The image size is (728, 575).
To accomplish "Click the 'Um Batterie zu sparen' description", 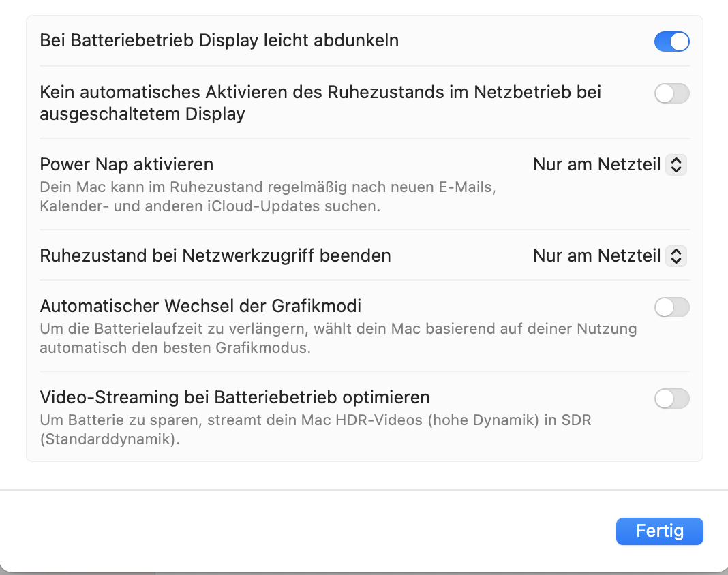I will (316, 429).
